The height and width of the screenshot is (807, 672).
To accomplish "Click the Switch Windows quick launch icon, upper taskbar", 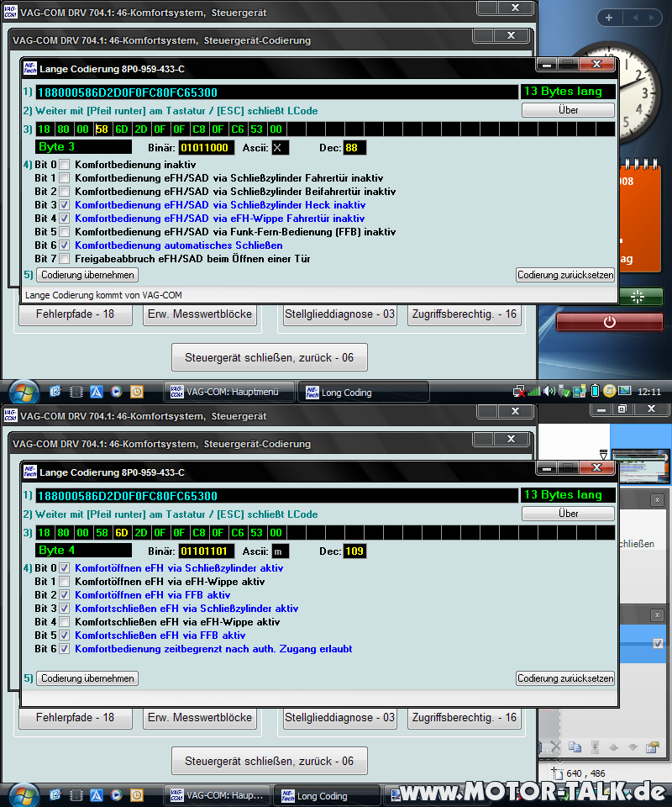I will (76, 392).
